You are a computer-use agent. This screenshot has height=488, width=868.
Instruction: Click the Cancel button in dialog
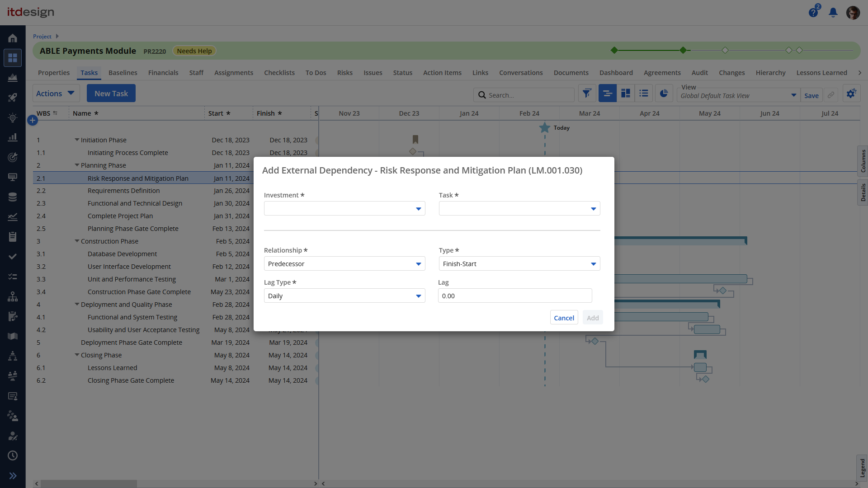point(564,318)
